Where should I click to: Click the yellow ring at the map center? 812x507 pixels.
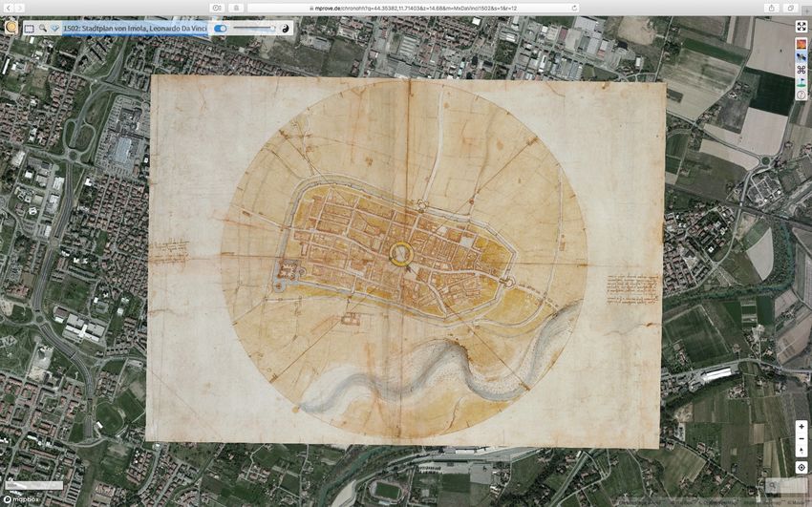401,255
